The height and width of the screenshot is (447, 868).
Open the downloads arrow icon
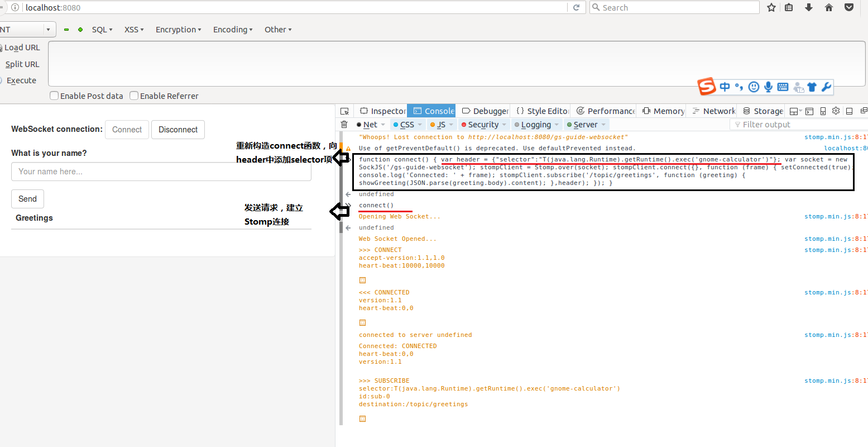[809, 7]
